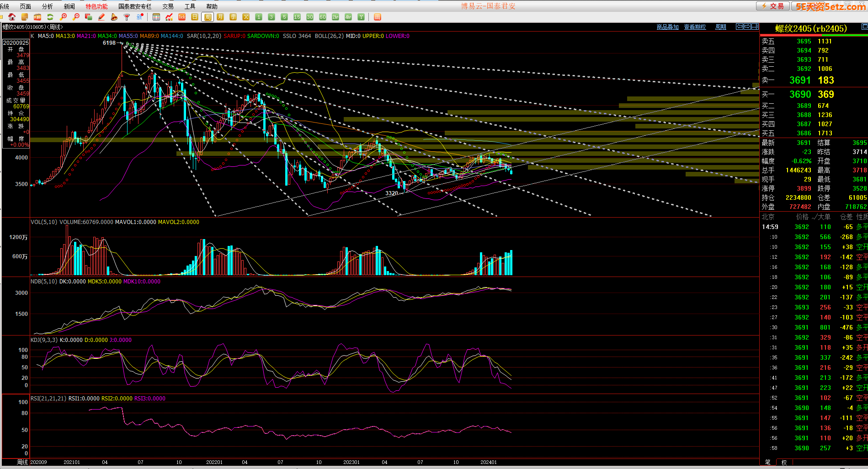Click the red home icon in toolbar

pyautogui.click(x=12, y=17)
